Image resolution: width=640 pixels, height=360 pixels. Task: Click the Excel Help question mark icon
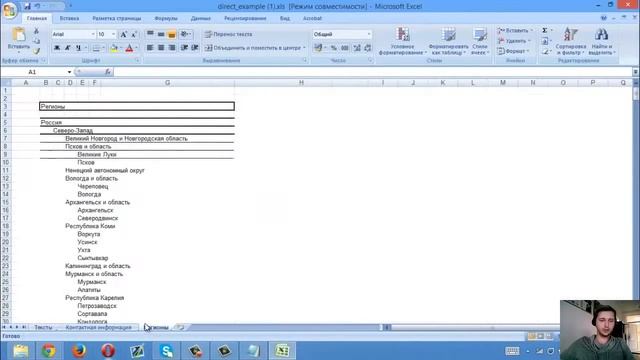coord(604,18)
